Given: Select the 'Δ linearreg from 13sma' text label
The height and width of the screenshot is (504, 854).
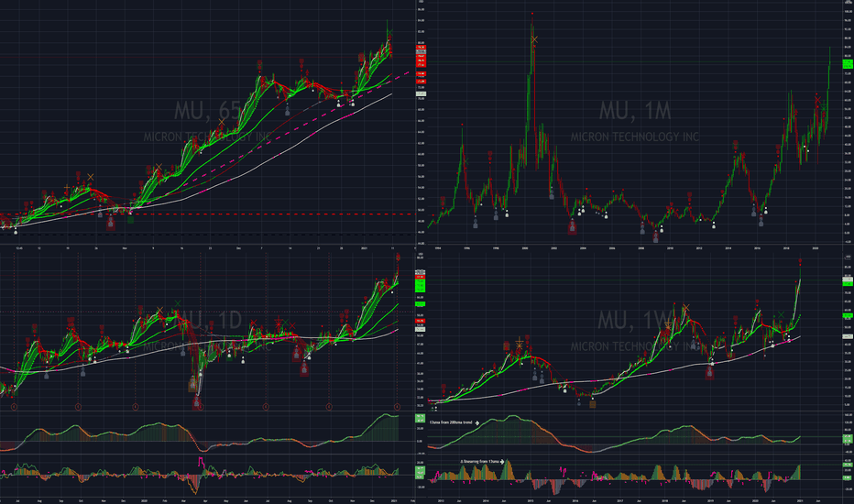Looking at the screenshot, I should tap(479, 462).
